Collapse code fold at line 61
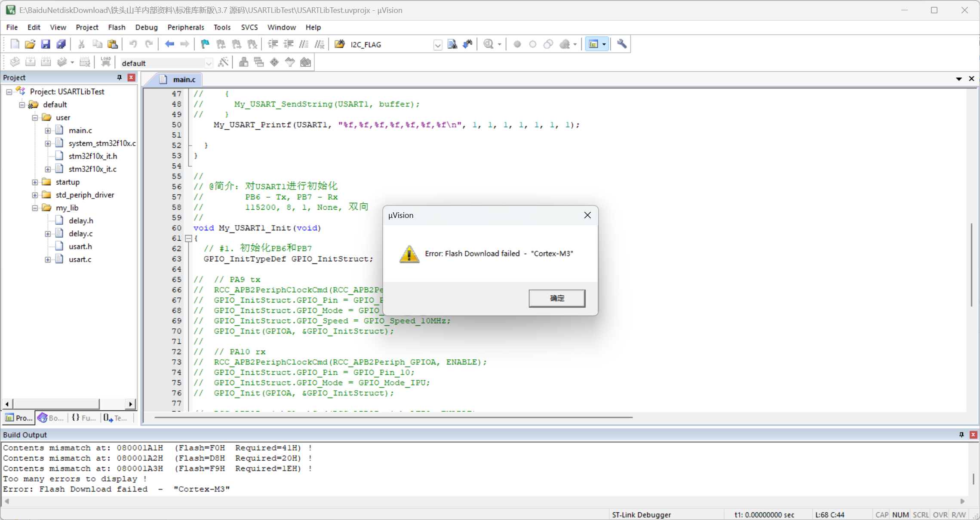Viewport: 980px width, 520px height. 188,239
